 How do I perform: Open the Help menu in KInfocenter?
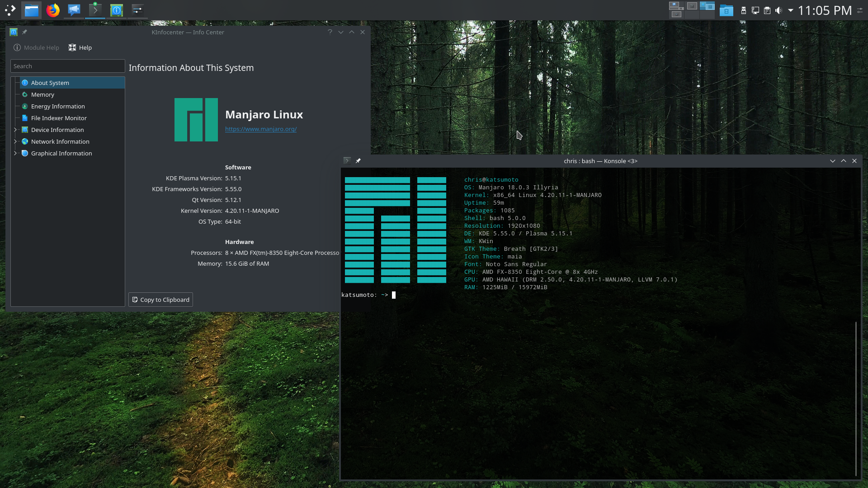point(80,47)
